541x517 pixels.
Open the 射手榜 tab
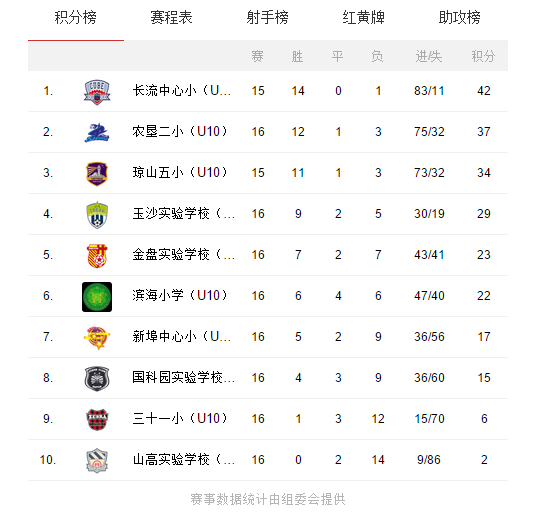267,17
